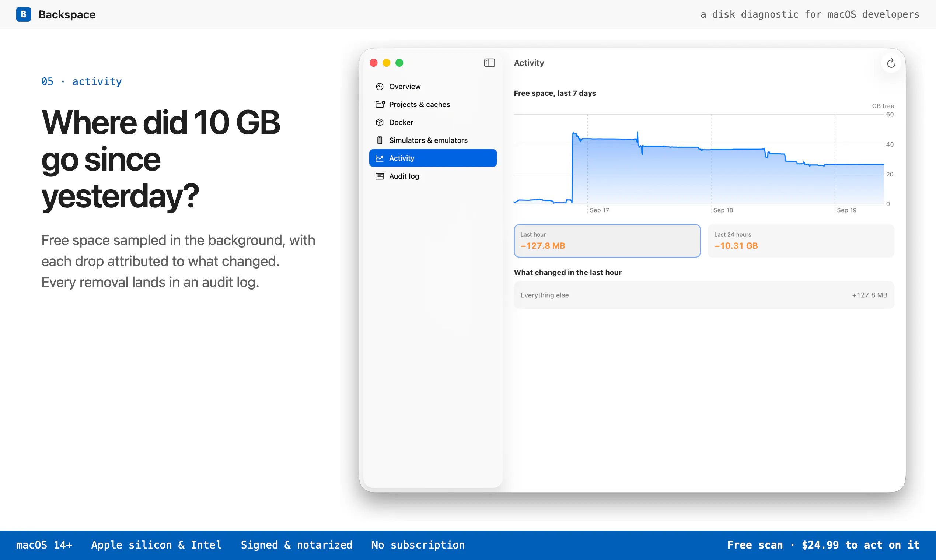The height and width of the screenshot is (560, 936).
Task: Click the Sep 19 chart date label
Action: (846, 210)
